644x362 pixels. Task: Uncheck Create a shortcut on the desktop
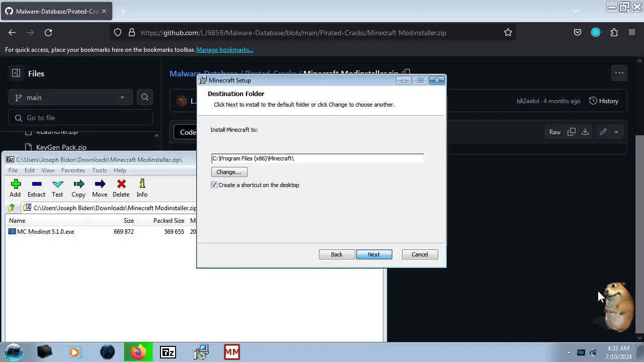[x=214, y=185]
